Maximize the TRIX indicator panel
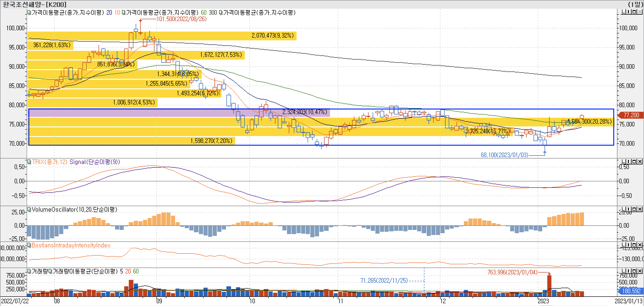644x306 pixels. coord(634,162)
